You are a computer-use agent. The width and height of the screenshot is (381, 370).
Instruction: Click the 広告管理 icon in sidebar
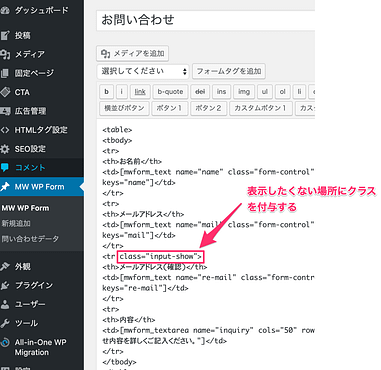pyautogui.click(x=5, y=111)
